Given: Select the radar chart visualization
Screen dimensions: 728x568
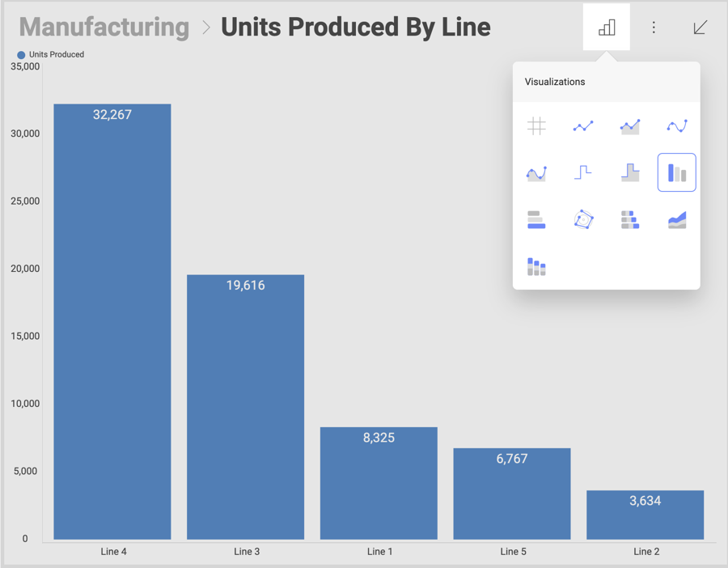Looking at the screenshot, I should pos(583,219).
